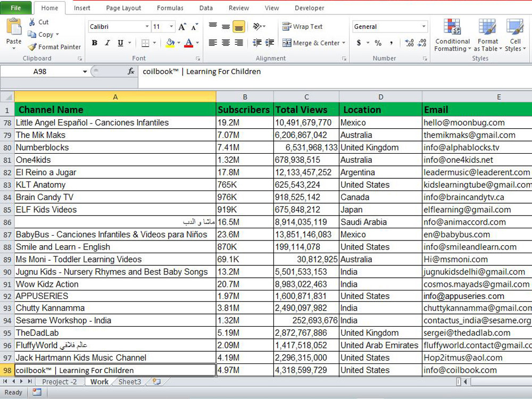Open Format as Table gallery
Screen dimensions: 532x399
[487, 35]
